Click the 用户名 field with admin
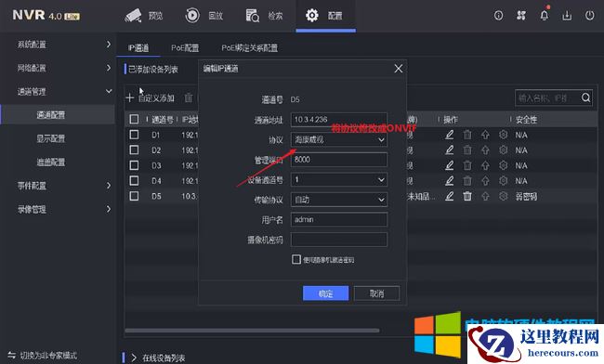The image size is (604, 364). tap(339, 220)
